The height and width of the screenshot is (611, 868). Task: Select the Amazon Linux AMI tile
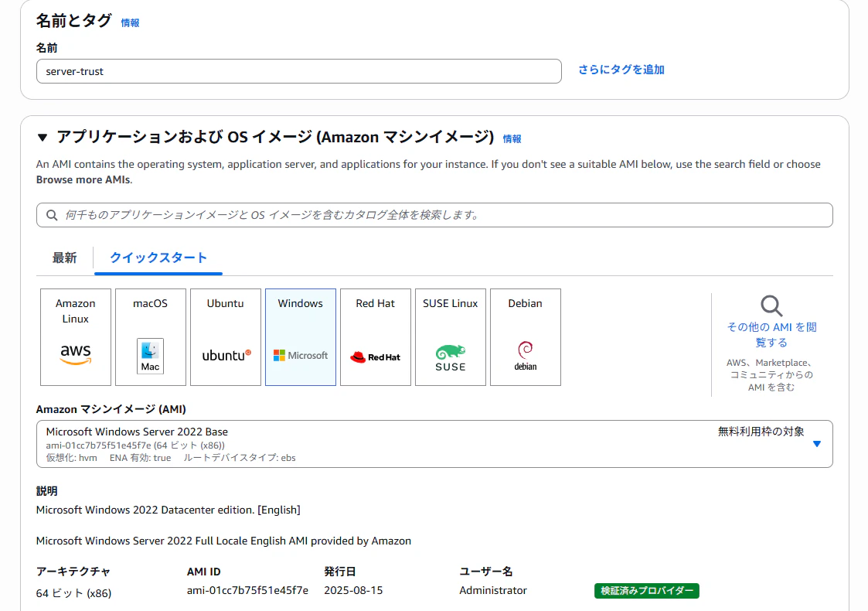click(x=75, y=336)
